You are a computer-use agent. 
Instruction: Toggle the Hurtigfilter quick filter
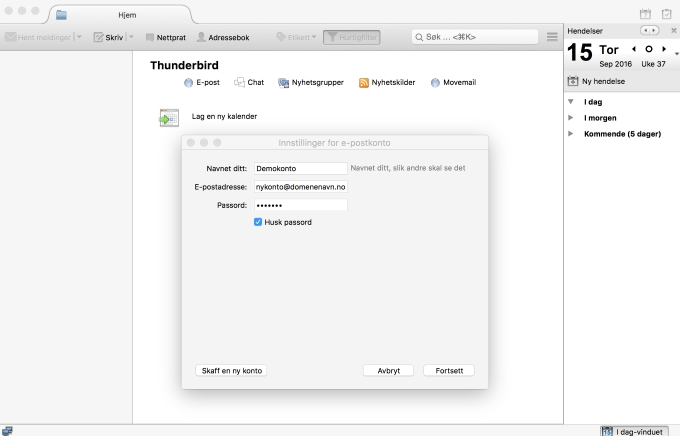tap(352, 37)
